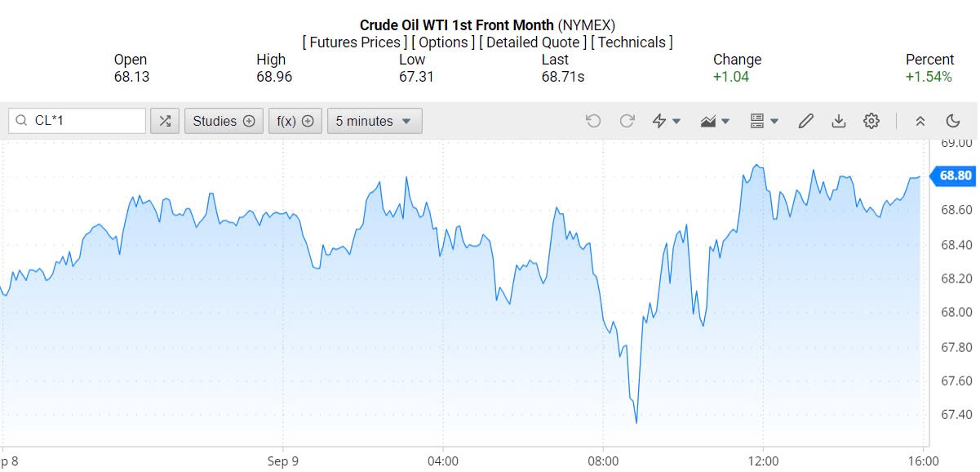
Task: Expand the lightning bolt events dropdown
Action: (x=666, y=121)
